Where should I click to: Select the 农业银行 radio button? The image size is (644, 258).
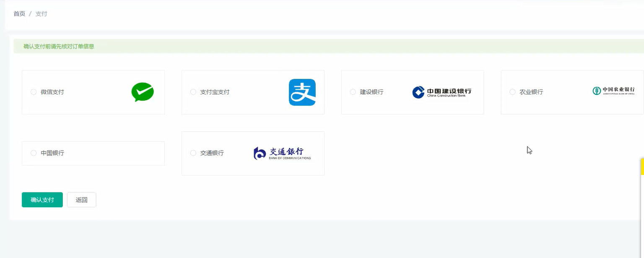coord(512,92)
